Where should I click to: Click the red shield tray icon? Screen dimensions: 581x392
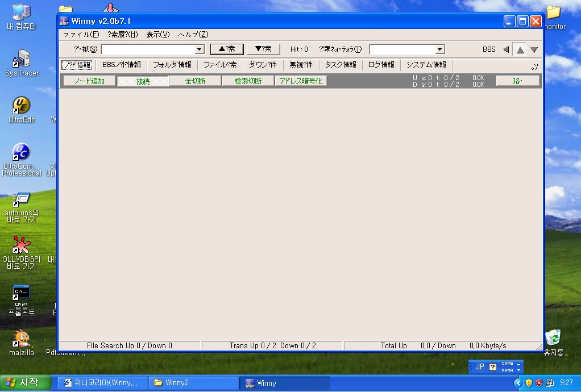click(x=539, y=383)
